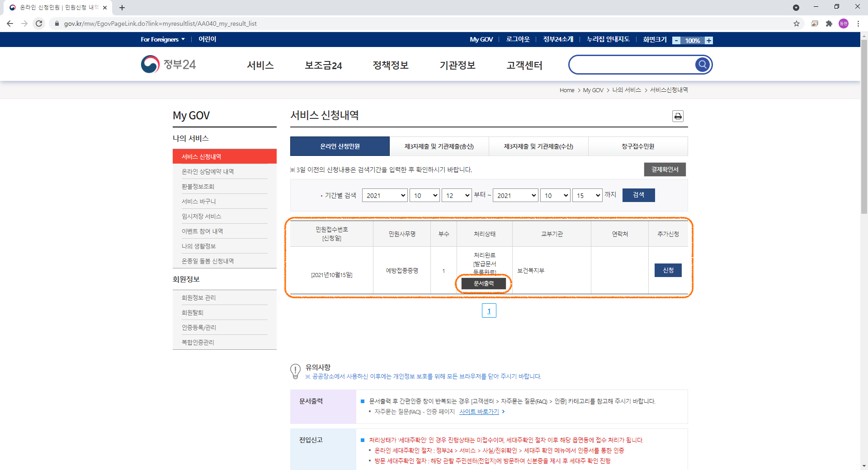Viewport: 868px width, 470px height.
Task: Switch to 제3자제출 및 기관제출(송신) tab
Action: [x=439, y=146]
